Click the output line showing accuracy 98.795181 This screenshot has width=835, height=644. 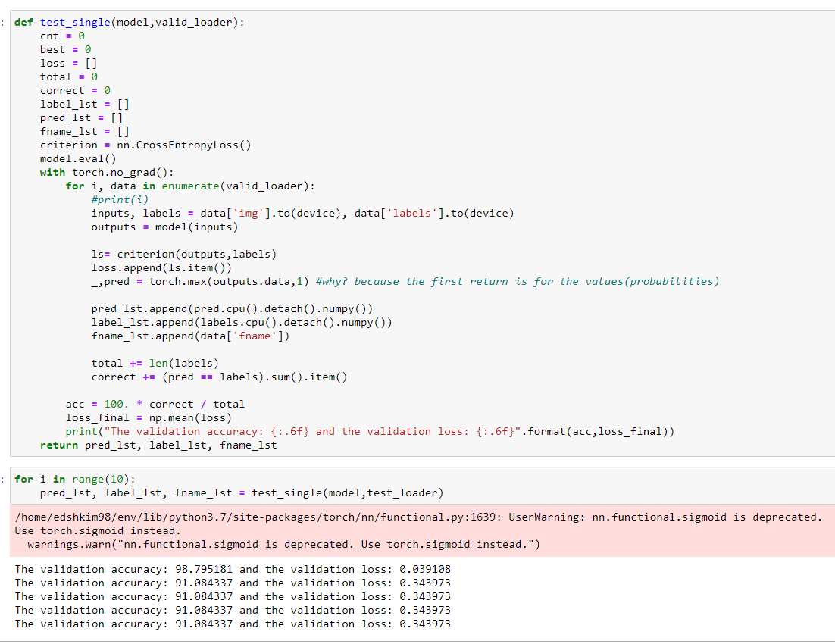232,570
